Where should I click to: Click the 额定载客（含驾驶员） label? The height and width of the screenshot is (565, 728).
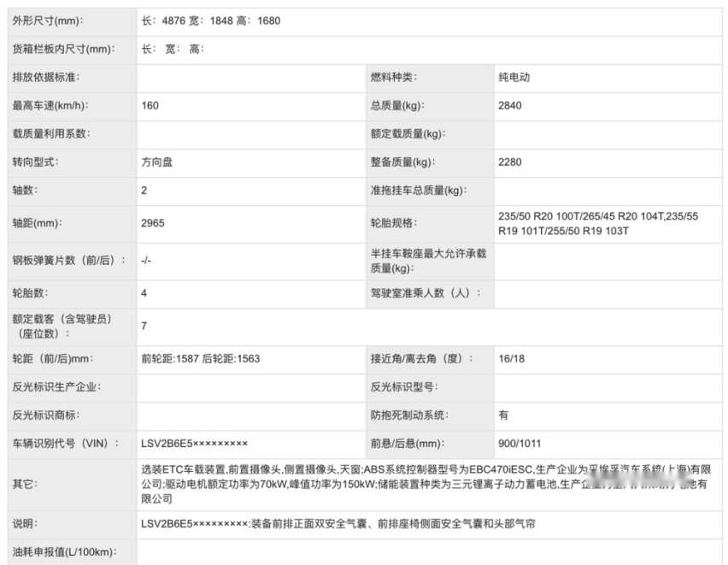tap(62, 327)
